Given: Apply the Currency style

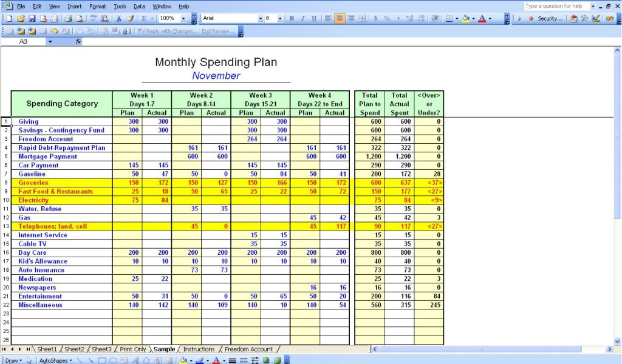Looking at the screenshot, I should 375,20.
